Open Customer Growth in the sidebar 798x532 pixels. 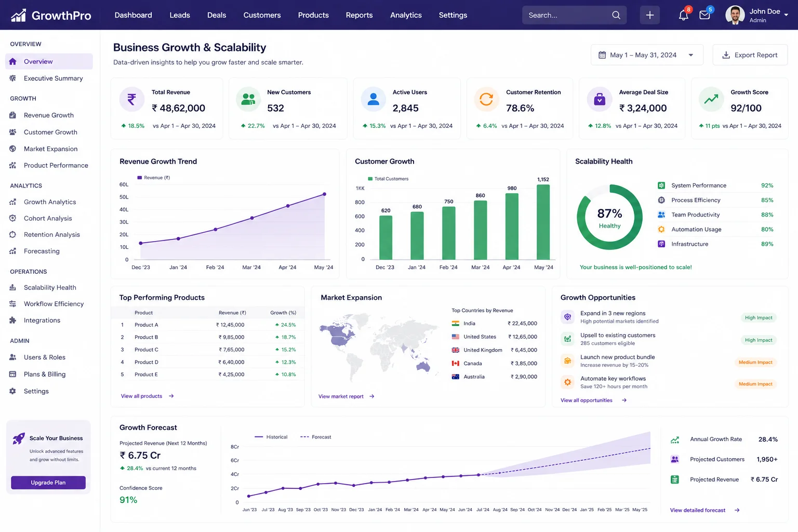(x=49, y=132)
